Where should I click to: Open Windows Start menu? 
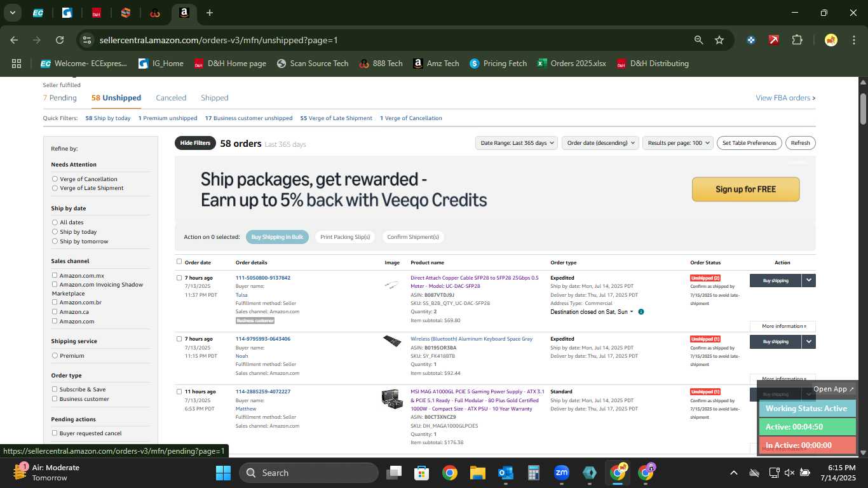pyautogui.click(x=224, y=473)
